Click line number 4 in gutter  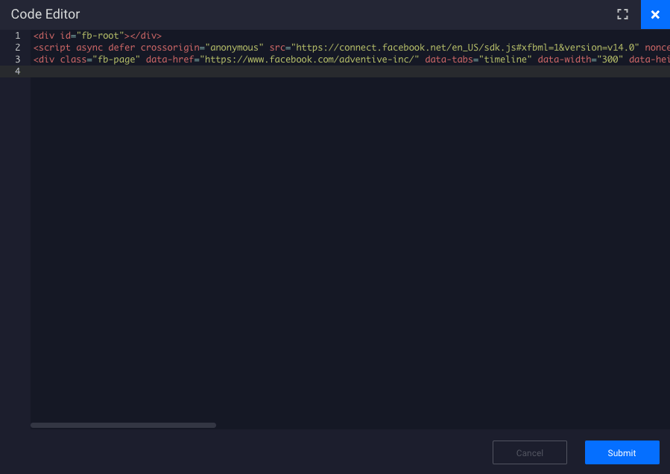[18, 71]
